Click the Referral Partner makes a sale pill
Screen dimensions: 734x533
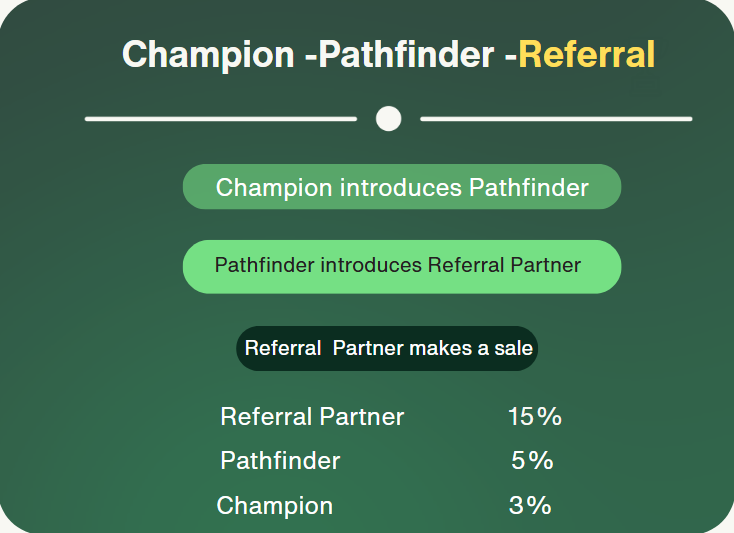[x=387, y=348]
